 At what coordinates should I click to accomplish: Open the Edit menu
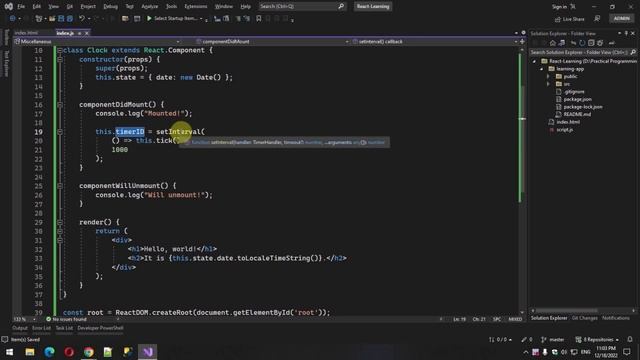coord(37,7)
